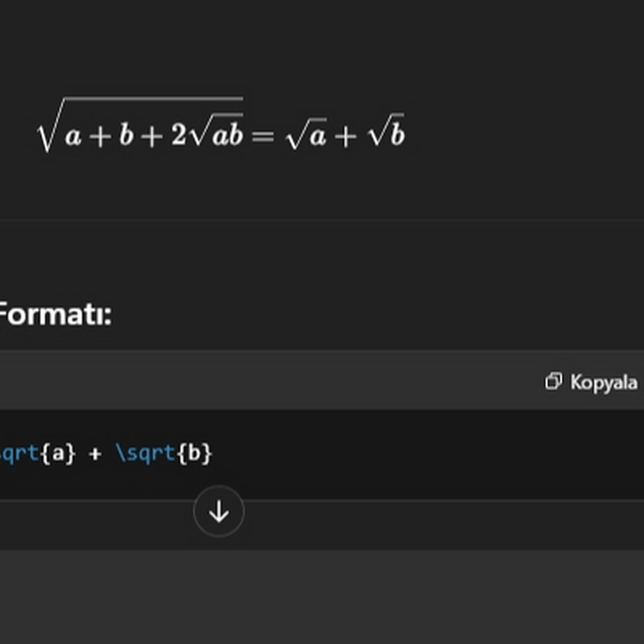Click the blue \sqrt token before {b}
644x644 pixels.
(145, 453)
